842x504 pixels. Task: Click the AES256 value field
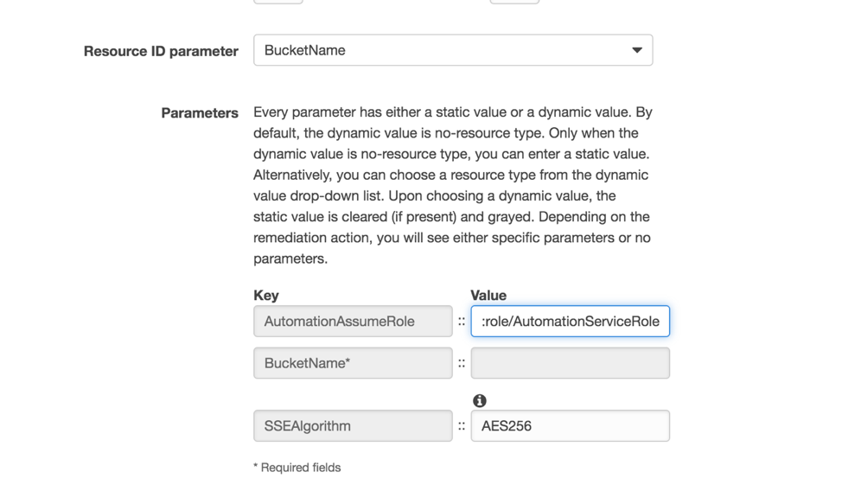(x=570, y=426)
